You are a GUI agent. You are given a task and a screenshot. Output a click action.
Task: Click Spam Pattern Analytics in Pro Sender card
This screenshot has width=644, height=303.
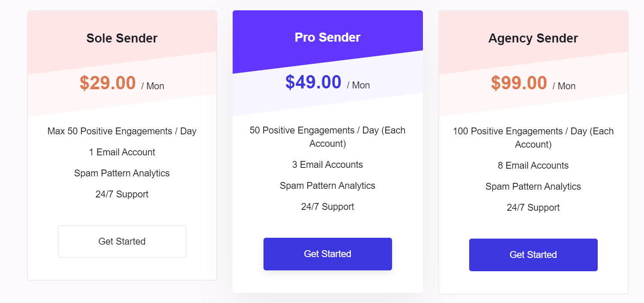coord(327,185)
